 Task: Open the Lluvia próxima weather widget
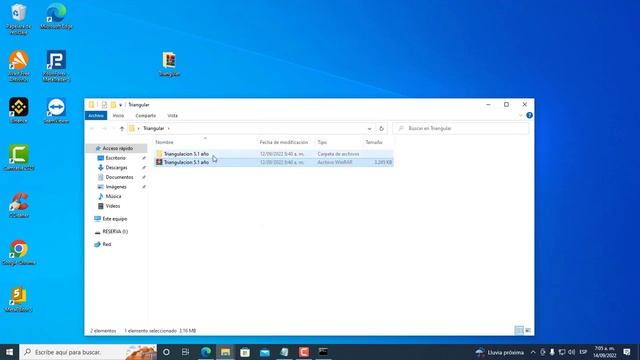500,352
